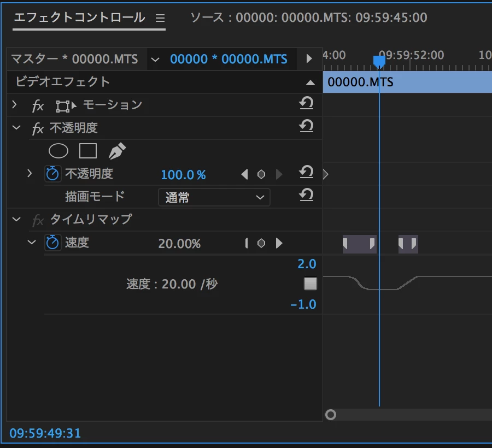
Task: Click the second speed keyframe left half
Action: [401, 244]
